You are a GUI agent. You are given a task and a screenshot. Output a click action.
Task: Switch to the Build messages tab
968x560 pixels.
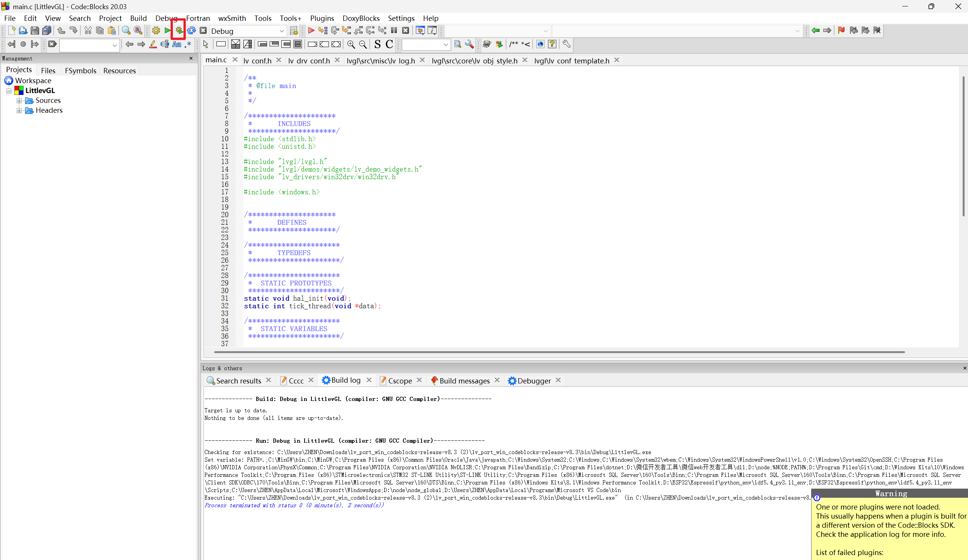464,381
